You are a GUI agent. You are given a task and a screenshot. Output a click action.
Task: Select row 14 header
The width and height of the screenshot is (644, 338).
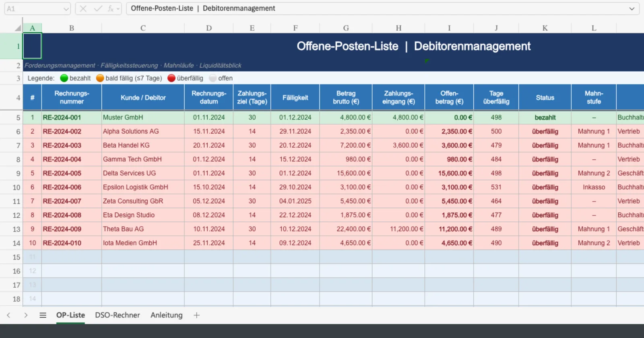click(x=11, y=243)
